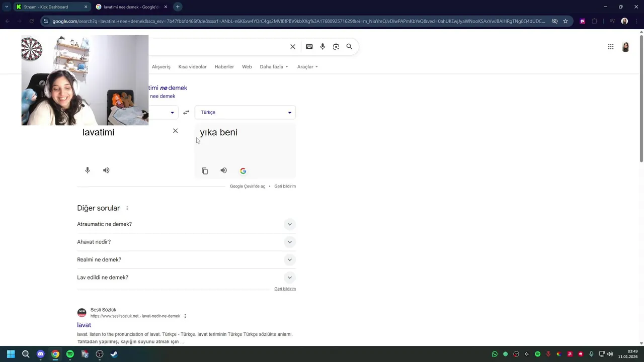Screen dimensions: 644x362
Task: Open the Sesli Sözlük result options menu
Action: click(185, 316)
